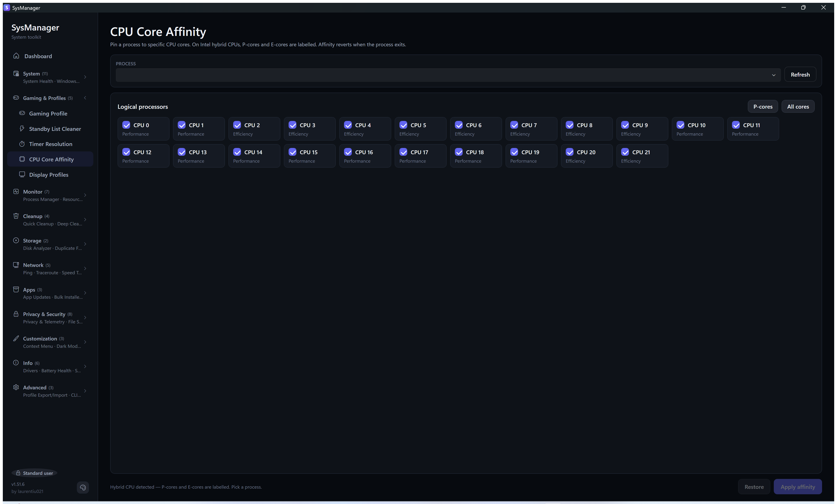
Task: Expand the Cleanup section chevron
Action: [85, 220]
